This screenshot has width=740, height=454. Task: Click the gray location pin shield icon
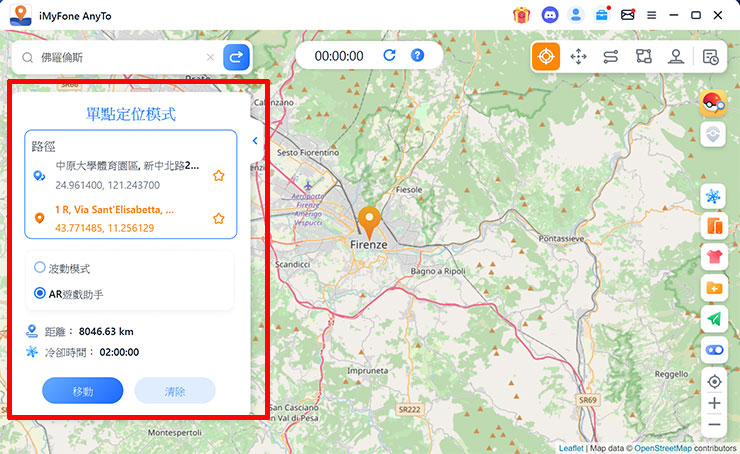coord(713,135)
